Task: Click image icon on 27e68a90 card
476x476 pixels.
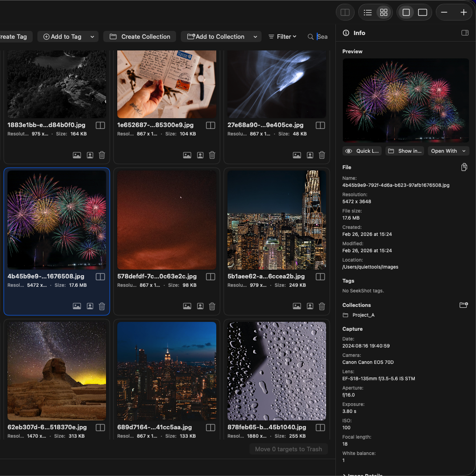Action: (x=297, y=155)
